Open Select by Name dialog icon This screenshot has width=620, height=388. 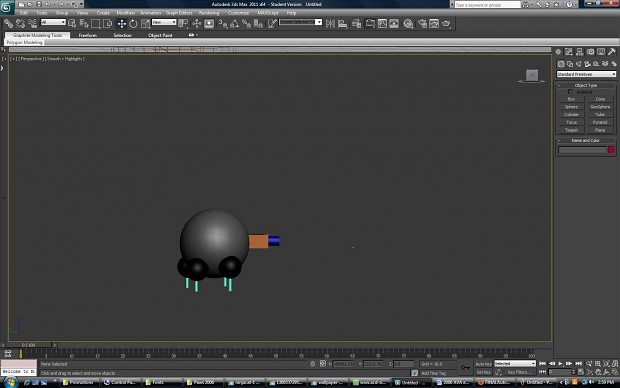84,24
